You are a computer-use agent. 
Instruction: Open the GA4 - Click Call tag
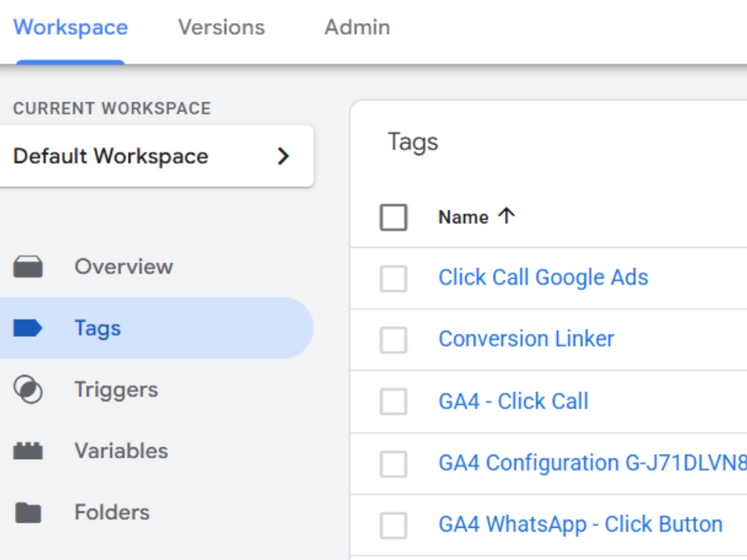pos(514,401)
